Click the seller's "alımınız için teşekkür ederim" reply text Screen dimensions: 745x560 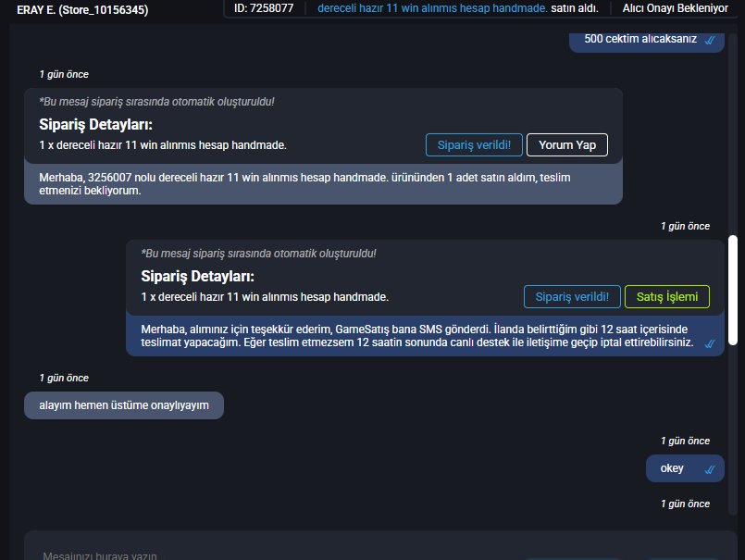[x=417, y=336]
